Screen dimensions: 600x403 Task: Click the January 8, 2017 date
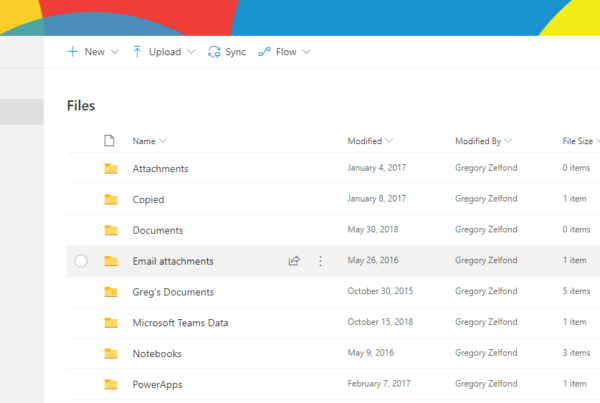(377, 199)
